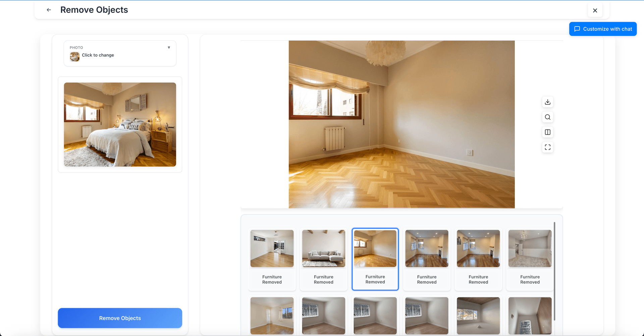Click the Click to change link
The image size is (644, 336).
[98, 55]
